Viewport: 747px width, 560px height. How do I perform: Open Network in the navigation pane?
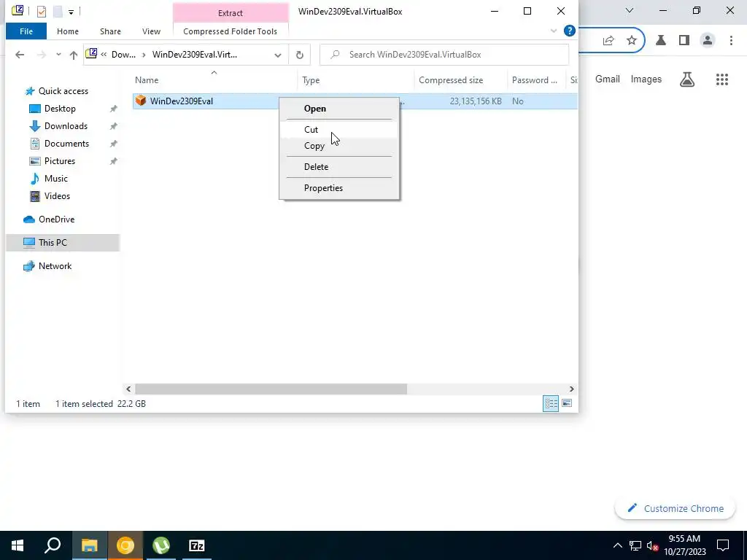coord(55,266)
